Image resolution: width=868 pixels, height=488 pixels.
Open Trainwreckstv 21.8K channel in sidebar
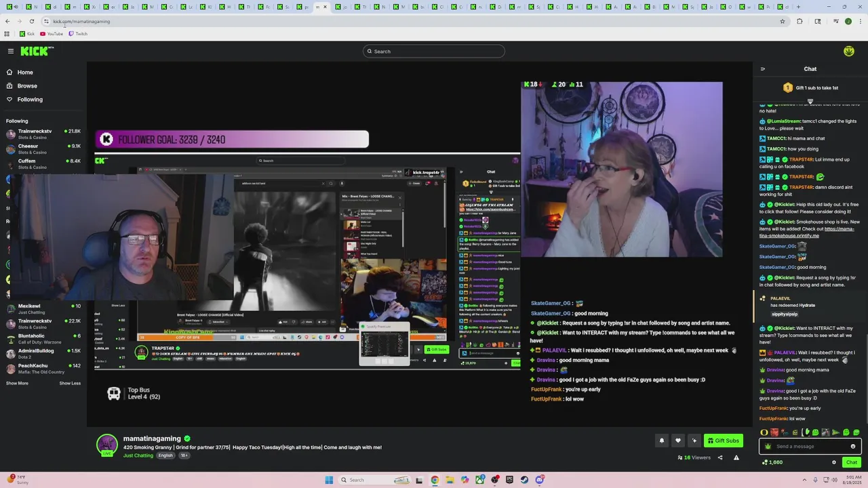[x=43, y=134]
